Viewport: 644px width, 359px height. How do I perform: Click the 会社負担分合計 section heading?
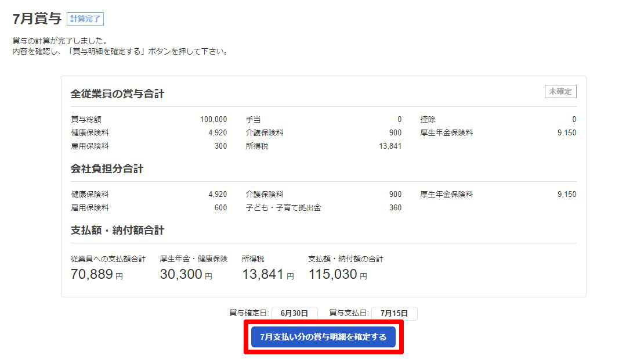[x=107, y=168]
